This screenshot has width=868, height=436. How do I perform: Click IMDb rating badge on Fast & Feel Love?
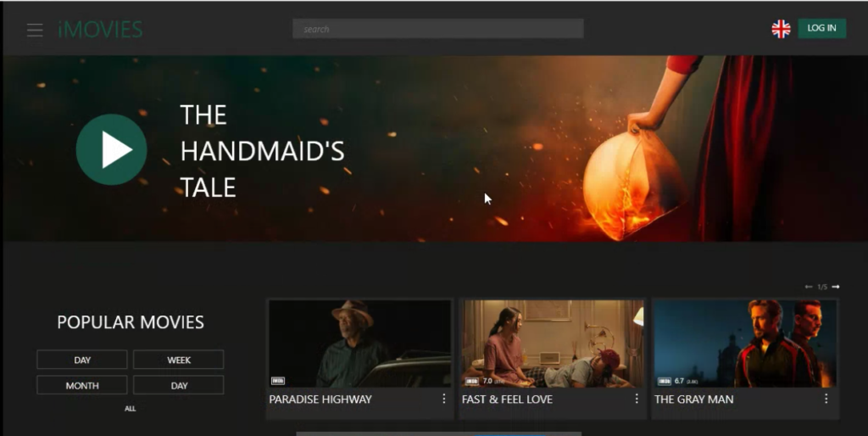click(x=472, y=381)
